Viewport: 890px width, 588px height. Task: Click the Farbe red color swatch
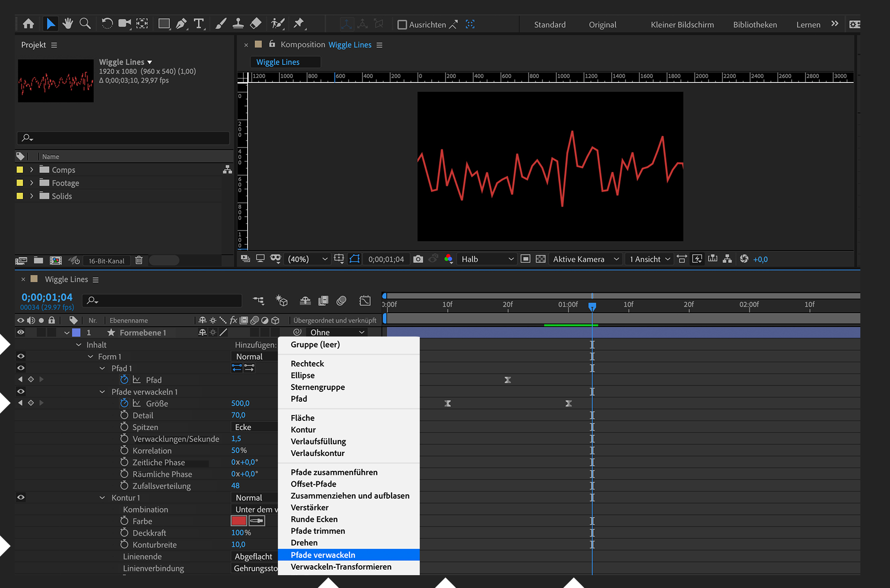click(239, 521)
